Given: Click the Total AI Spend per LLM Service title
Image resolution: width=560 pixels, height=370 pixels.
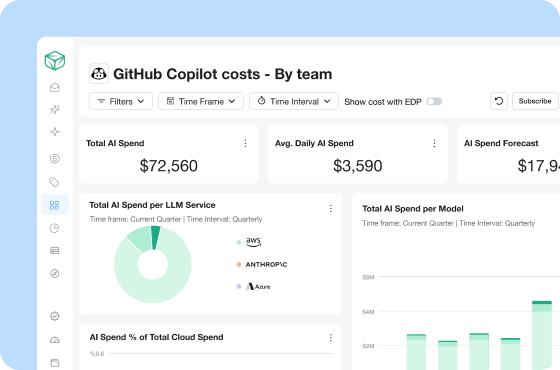Looking at the screenshot, I should (x=152, y=205).
